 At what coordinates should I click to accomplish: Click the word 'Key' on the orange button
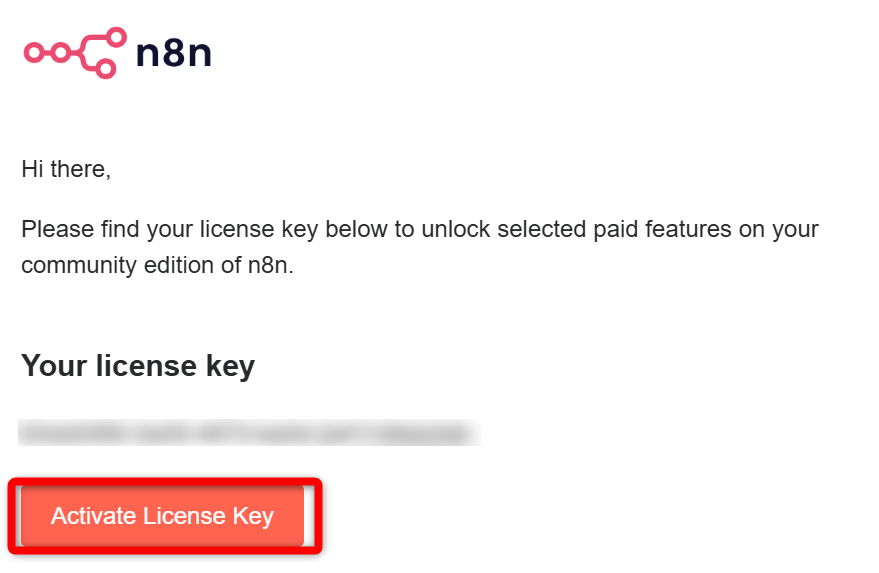pyautogui.click(x=253, y=516)
